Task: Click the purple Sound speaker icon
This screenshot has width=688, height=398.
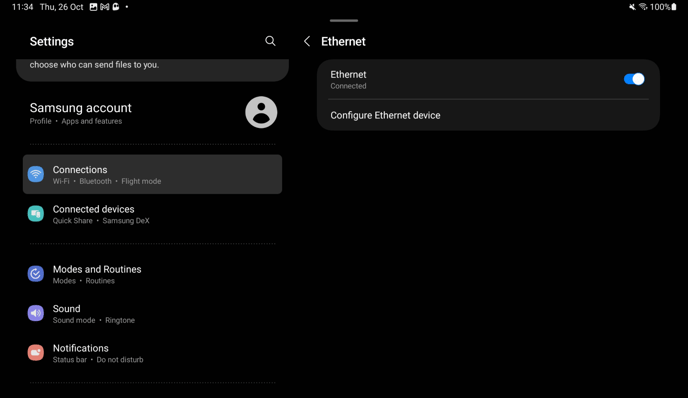Action: 36,313
